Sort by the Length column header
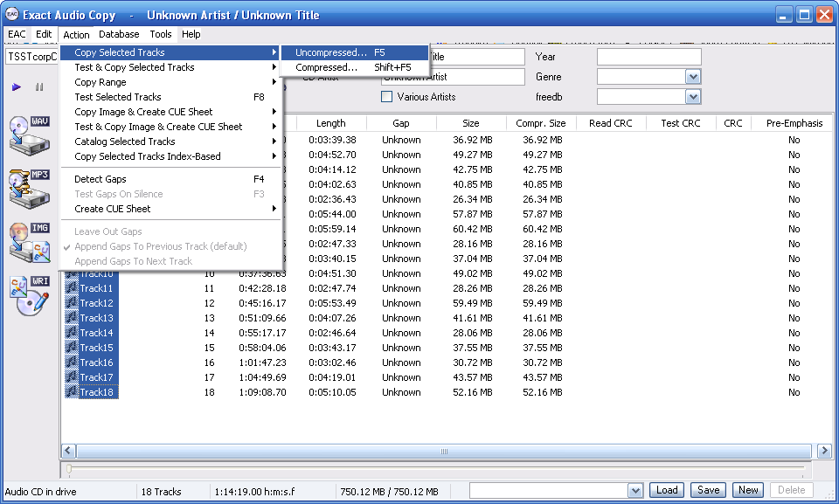 point(331,123)
